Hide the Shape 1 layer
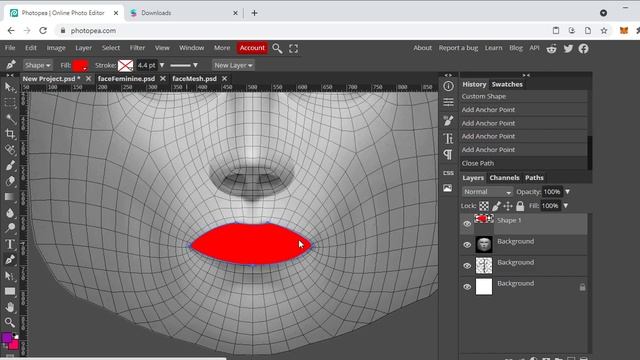The image size is (640, 360). [x=467, y=224]
